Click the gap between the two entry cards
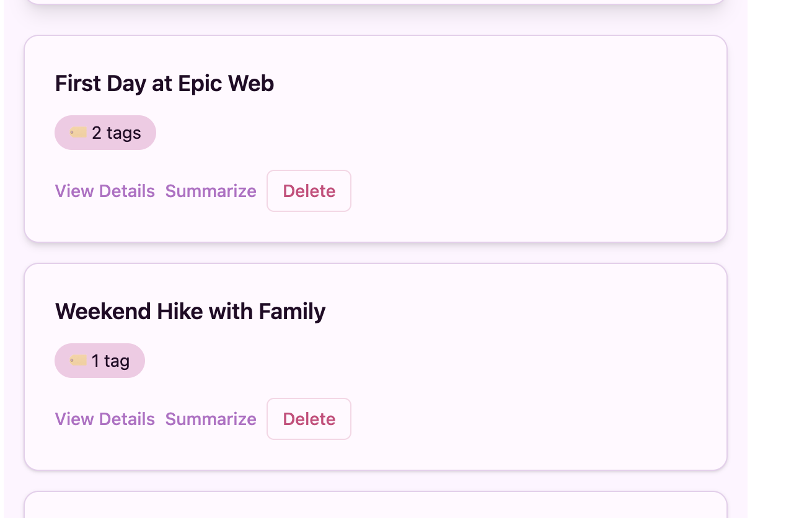812x518 pixels. pyautogui.click(x=375, y=253)
